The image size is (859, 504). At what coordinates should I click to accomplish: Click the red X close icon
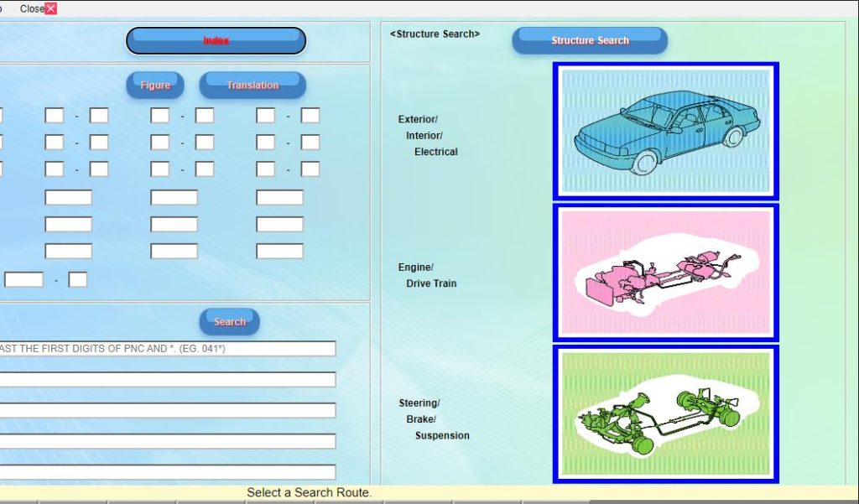click(x=49, y=8)
